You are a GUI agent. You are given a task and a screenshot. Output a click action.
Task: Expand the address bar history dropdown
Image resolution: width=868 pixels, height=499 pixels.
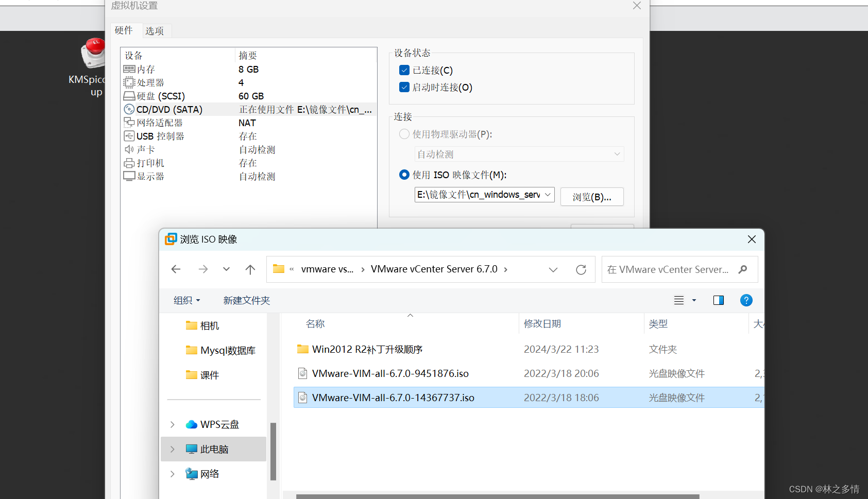tap(553, 269)
